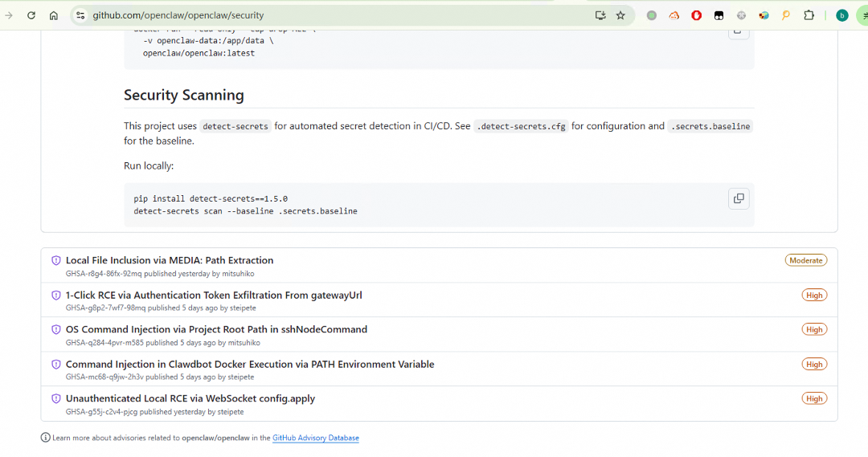Open Local File Inclusion via MEDIA advisory
868x457 pixels.
170,260
